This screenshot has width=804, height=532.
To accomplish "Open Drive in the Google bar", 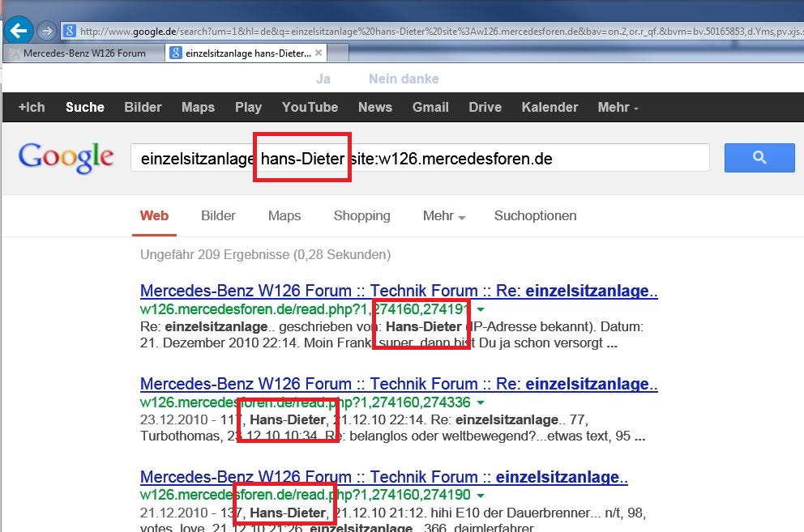I will coord(485,107).
